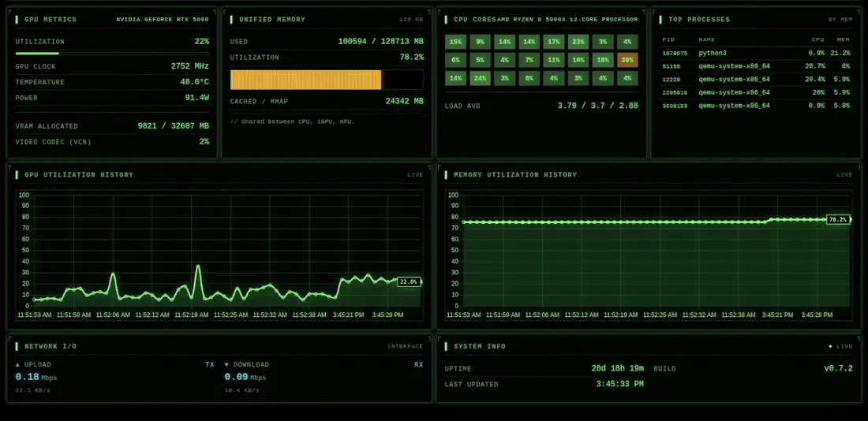The height and width of the screenshot is (421, 868).
Task: Select the 23% CPU core tile
Action: (x=578, y=42)
